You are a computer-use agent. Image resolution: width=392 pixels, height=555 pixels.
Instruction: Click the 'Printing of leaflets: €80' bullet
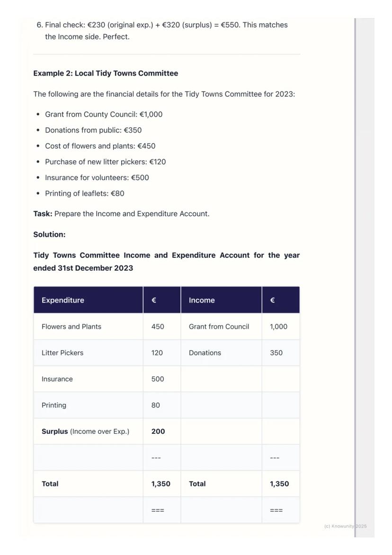[85, 193]
